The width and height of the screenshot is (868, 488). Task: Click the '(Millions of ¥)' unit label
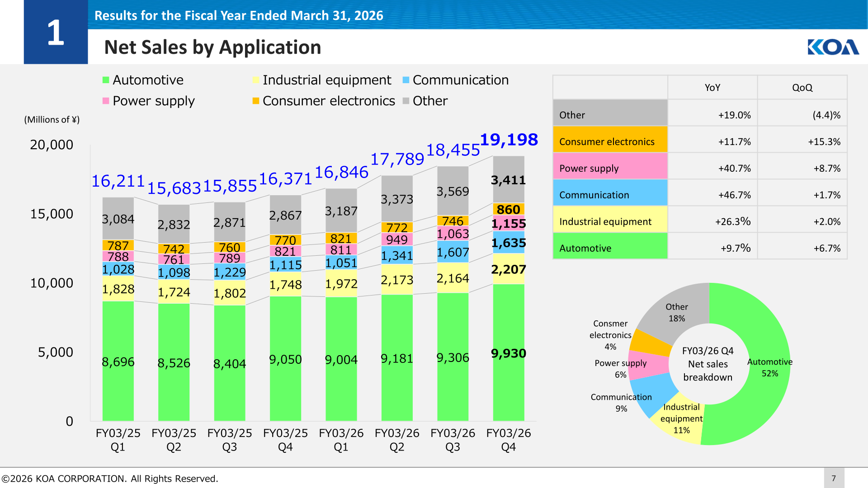52,120
